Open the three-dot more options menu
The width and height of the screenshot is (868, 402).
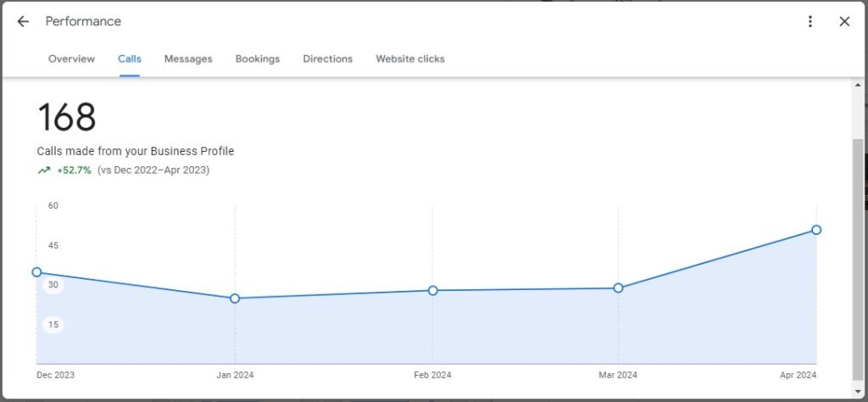pos(810,21)
